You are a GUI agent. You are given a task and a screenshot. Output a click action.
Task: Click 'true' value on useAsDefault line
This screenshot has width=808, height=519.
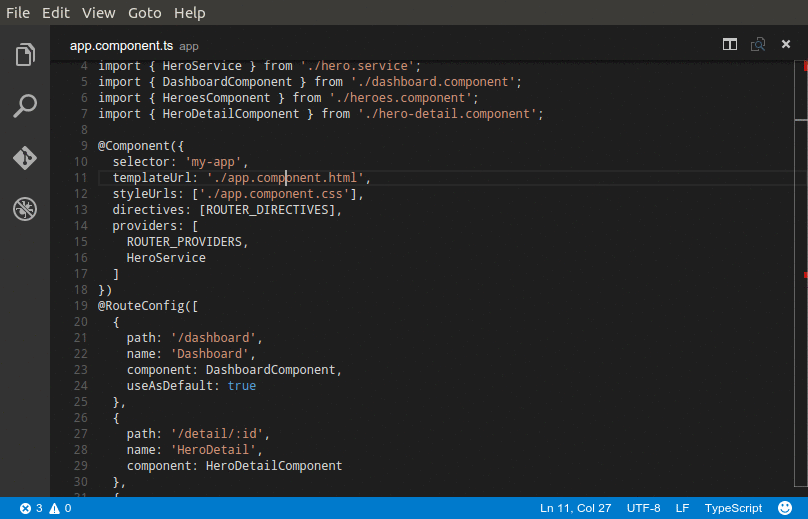tap(242, 386)
